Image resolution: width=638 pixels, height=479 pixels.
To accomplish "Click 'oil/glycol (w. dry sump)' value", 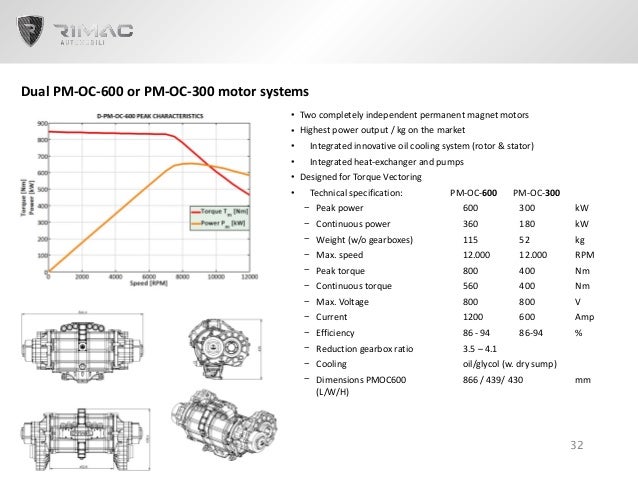I will [509, 364].
